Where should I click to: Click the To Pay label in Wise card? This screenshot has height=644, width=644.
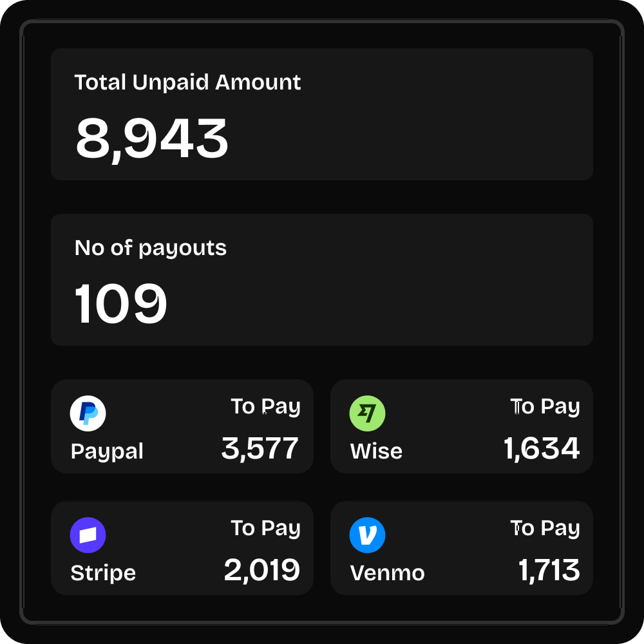tap(545, 407)
